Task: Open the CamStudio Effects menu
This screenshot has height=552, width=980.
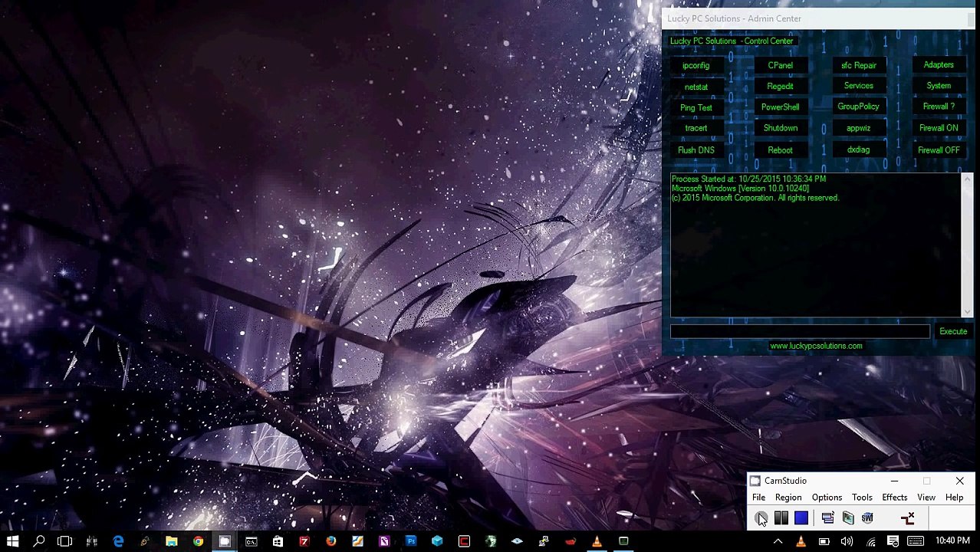Action: coord(894,498)
